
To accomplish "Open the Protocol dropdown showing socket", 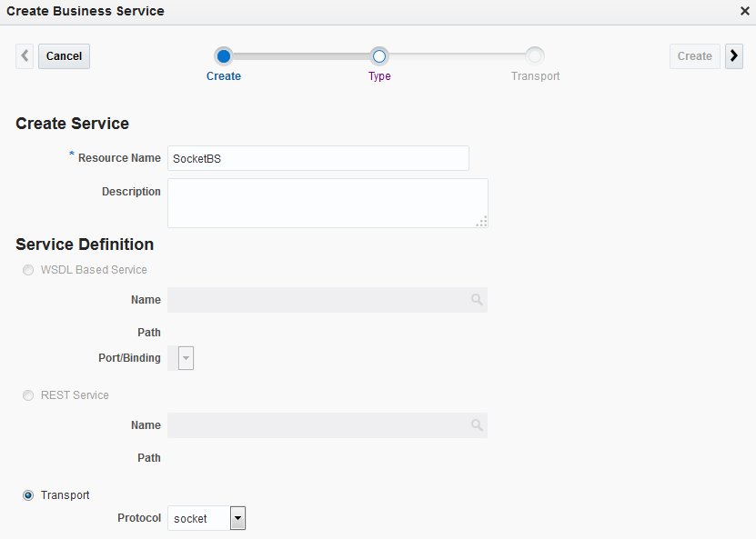I will point(237,519).
